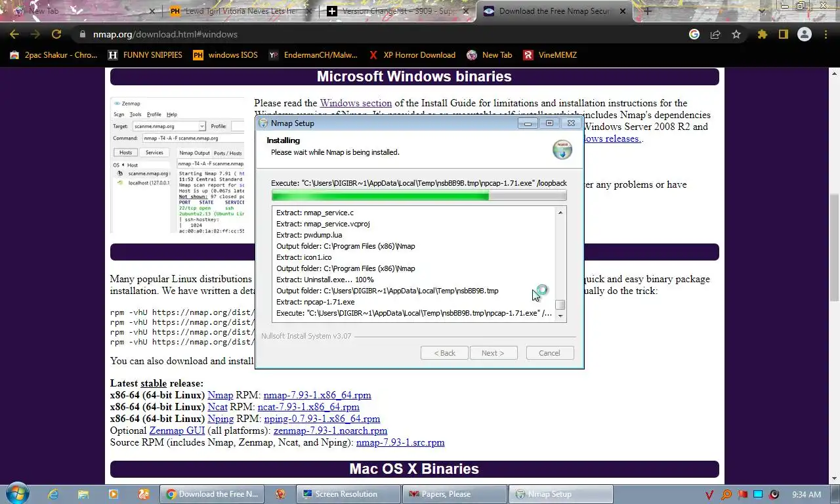
Task: Select the 'Extract: npcap-1.71.exe' log line
Action: [x=316, y=302]
